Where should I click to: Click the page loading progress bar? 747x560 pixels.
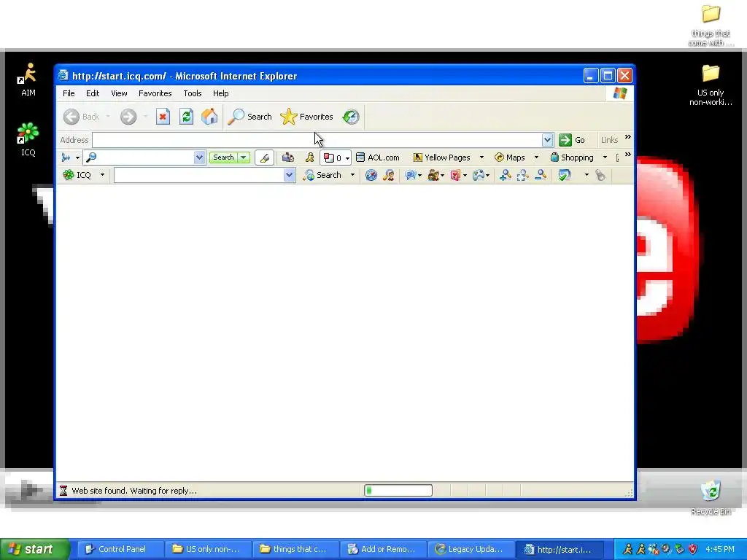[x=398, y=491]
